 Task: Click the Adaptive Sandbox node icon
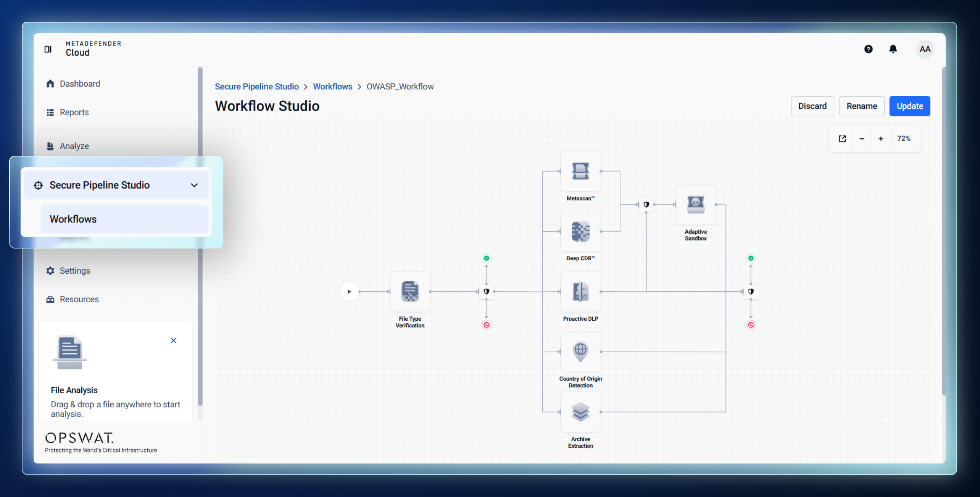point(695,204)
